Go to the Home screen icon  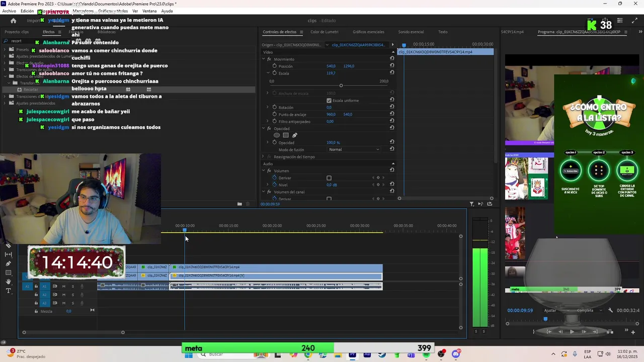click(x=13, y=21)
